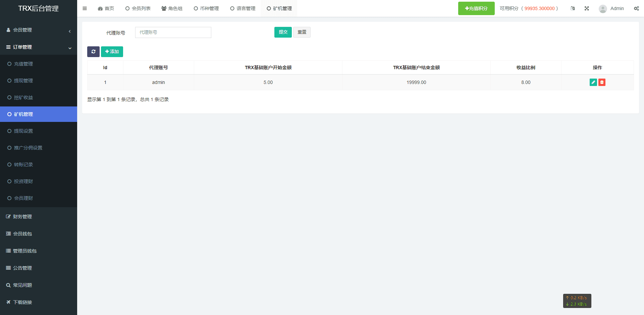Click the red delete trash icon in row 1
644x315 pixels.
602,82
